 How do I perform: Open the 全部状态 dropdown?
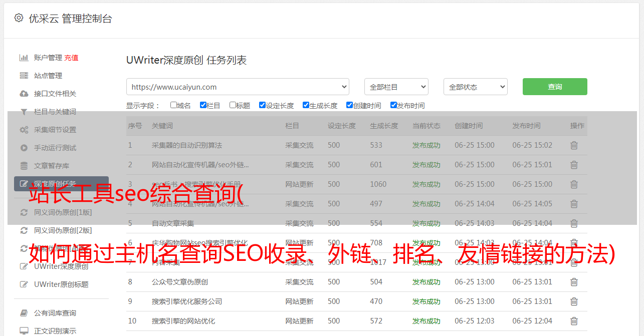coord(476,87)
